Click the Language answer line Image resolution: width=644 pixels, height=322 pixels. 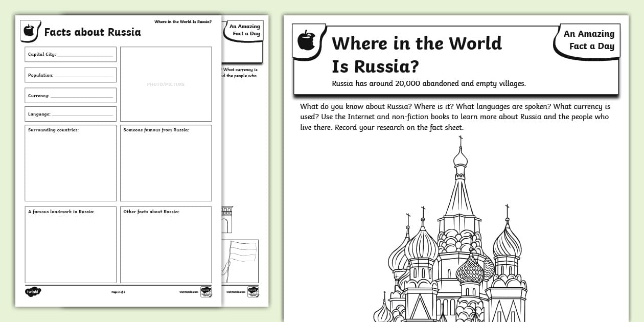tap(83, 114)
